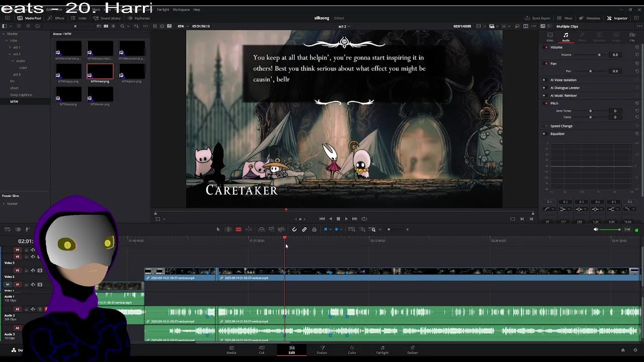The image size is (644, 362).
Task: Expand the act 1 bin
Action: click(x=10, y=47)
